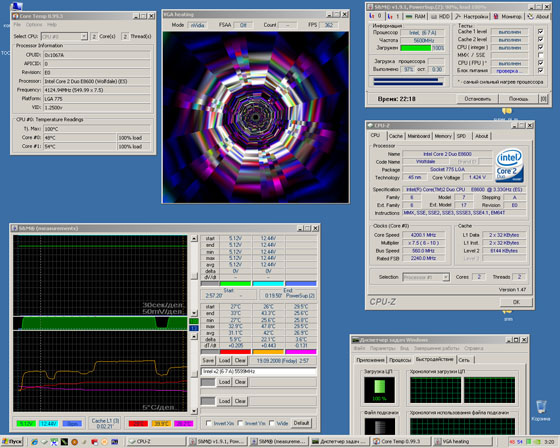Uncheck the Cache 2 level test checkbox
This screenshot has width=560, height=448.
click(x=540, y=39)
